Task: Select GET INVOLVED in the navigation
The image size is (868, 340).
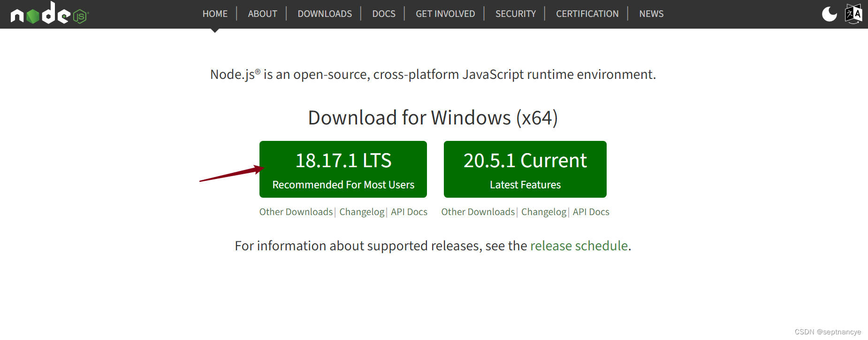Action: 445,14
